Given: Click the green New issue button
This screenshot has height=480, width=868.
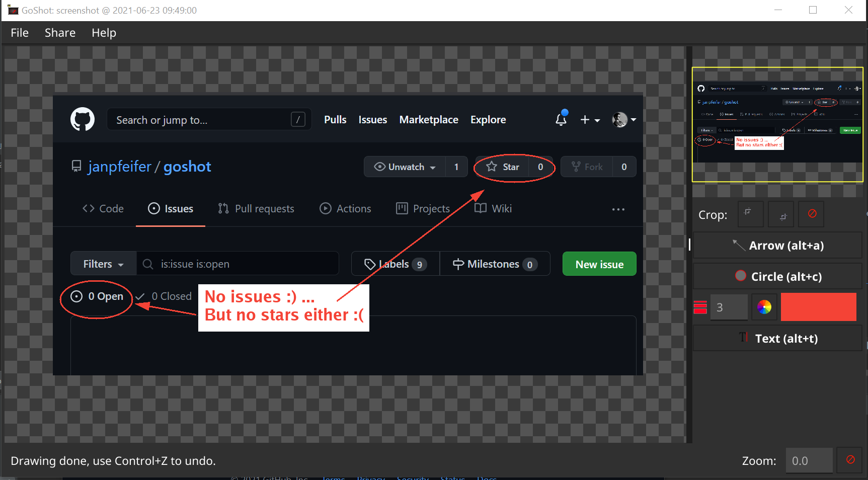Looking at the screenshot, I should pos(599,264).
